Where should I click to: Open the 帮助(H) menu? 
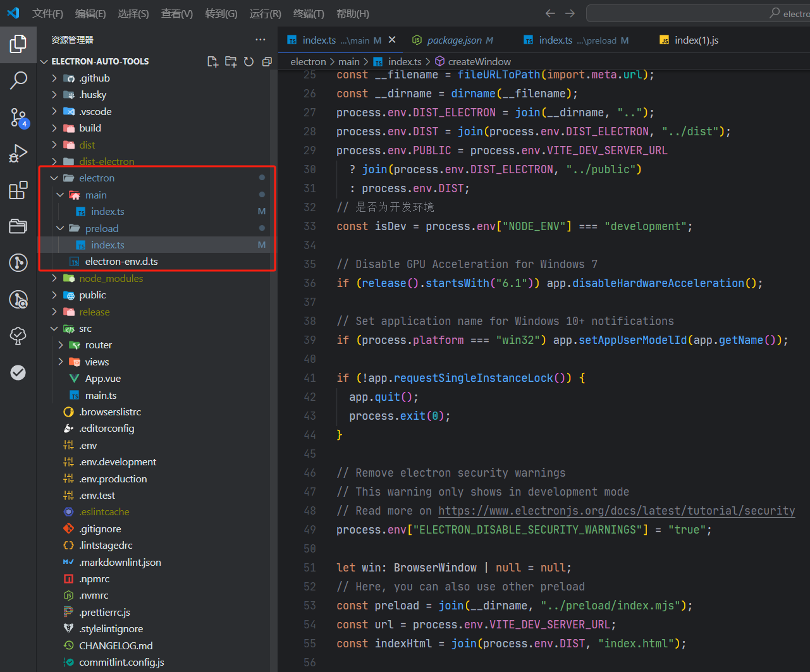[353, 13]
